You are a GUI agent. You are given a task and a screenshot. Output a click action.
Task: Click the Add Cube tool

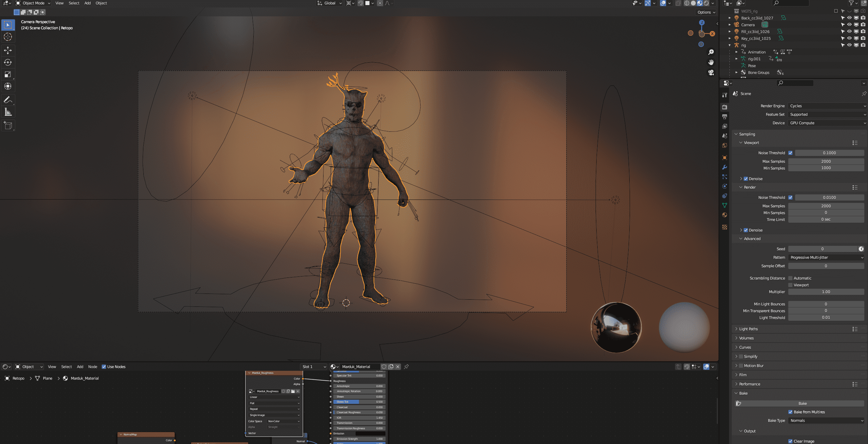[8, 126]
